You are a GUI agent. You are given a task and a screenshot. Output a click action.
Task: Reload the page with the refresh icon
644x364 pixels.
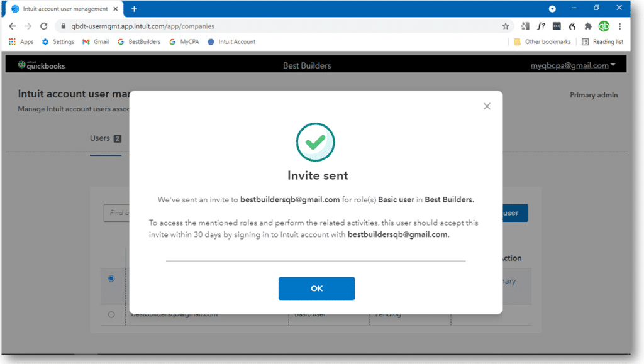click(x=43, y=26)
